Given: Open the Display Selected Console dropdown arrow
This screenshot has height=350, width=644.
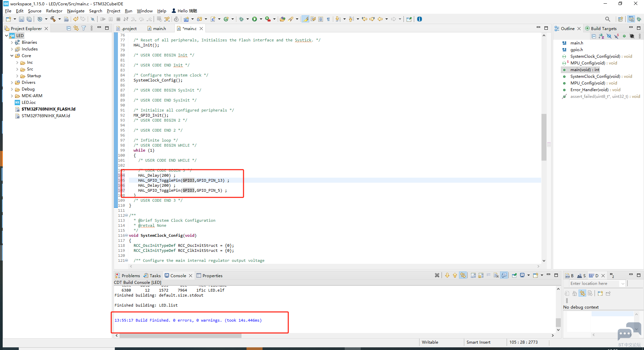Looking at the screenshot, I should (x=528, y=275).
